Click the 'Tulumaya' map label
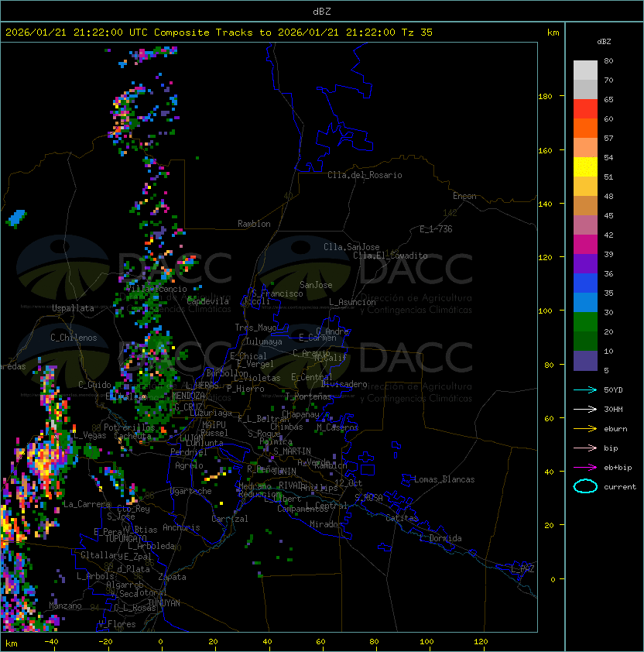 [x=264, y=341]
